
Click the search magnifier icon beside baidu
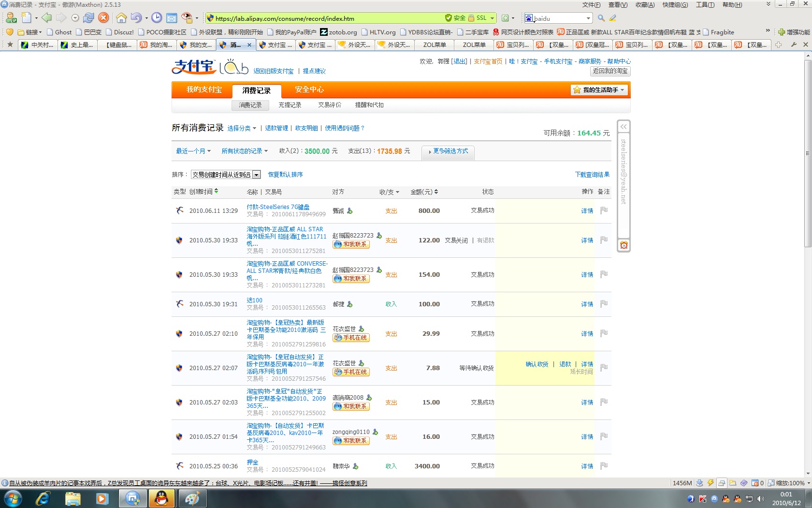[601, 18]
